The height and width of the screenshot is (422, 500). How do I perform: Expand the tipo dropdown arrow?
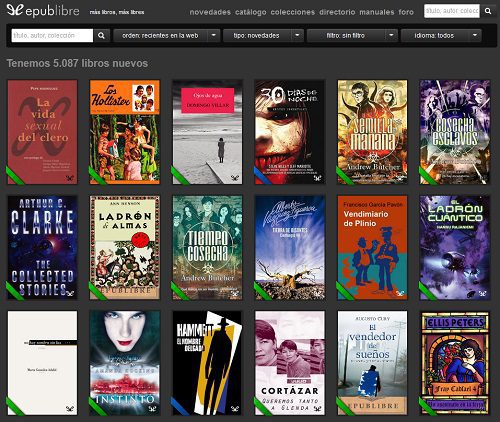click(x=297, y=35)
